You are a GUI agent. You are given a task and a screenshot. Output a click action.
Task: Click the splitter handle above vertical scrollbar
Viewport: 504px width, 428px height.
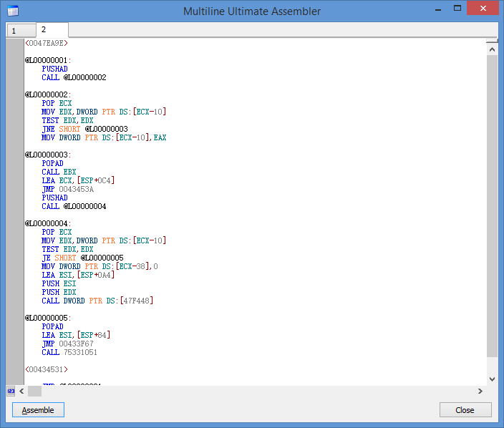click(x=492, y=41)
